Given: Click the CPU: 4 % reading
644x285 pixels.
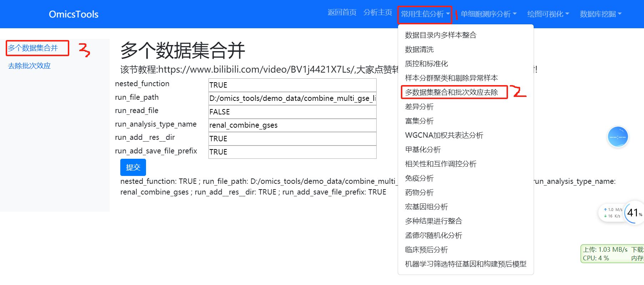Looking at the screenshot, I should (596, 258).
